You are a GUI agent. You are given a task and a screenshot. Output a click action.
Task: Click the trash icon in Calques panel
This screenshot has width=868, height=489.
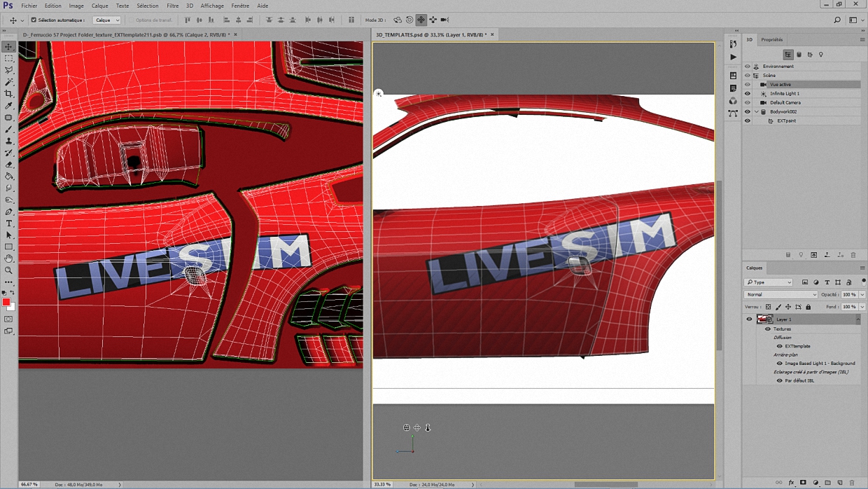852,483
